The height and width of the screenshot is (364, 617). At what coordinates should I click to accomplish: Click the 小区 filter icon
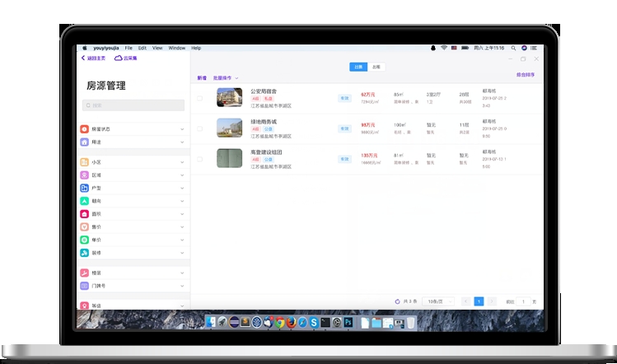tap(84, 162)
